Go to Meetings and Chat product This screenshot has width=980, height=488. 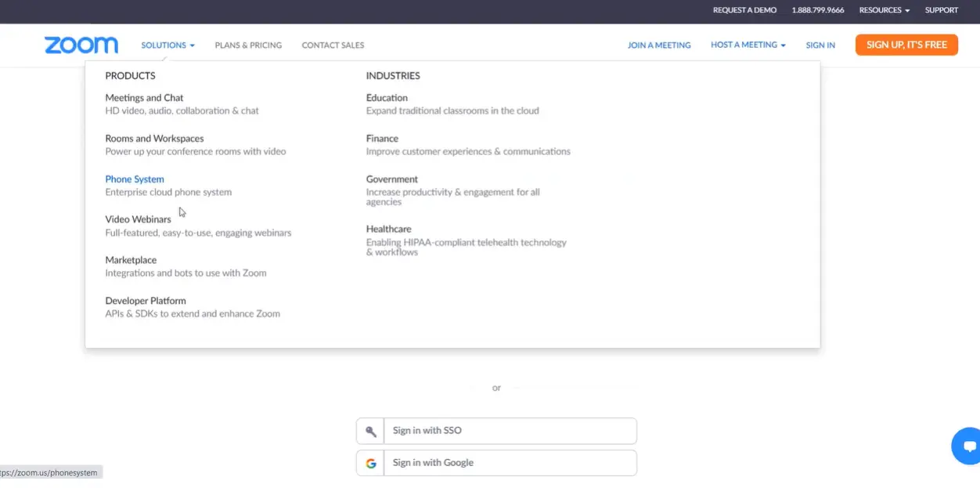144,98
